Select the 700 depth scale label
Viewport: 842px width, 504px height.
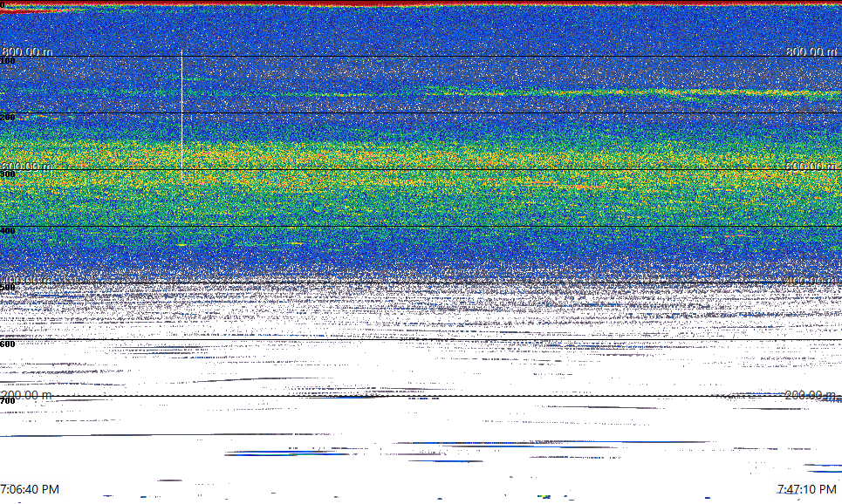(x=8, y=401)
